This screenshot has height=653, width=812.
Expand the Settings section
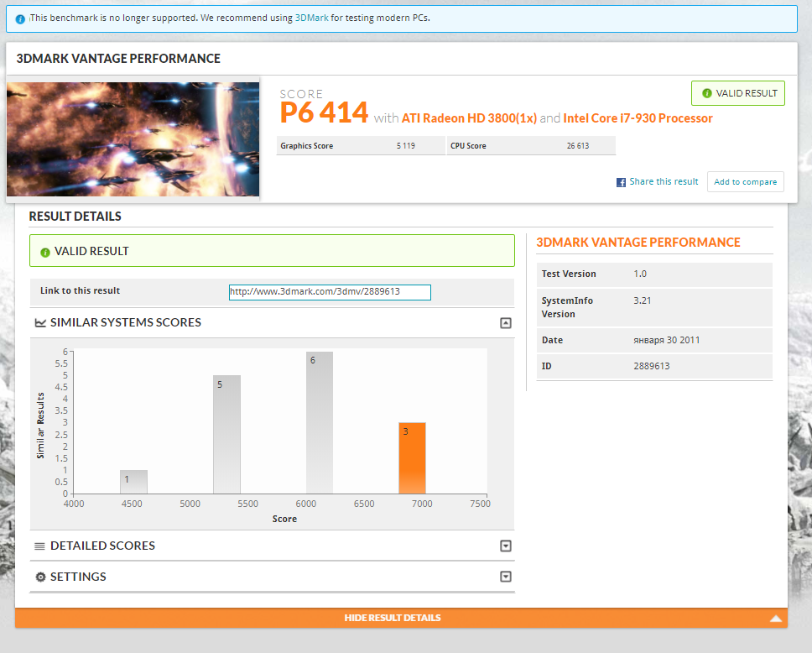point(506,577)
